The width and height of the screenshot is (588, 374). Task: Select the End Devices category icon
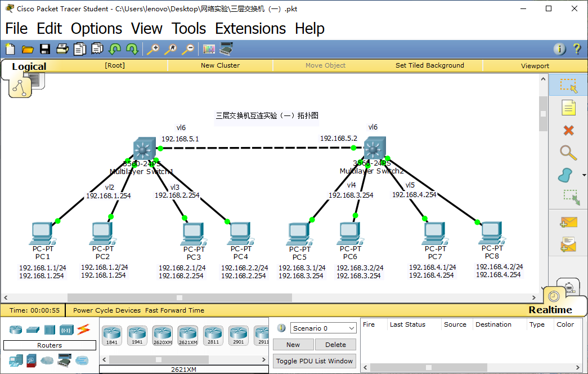(x=16, y=360)
